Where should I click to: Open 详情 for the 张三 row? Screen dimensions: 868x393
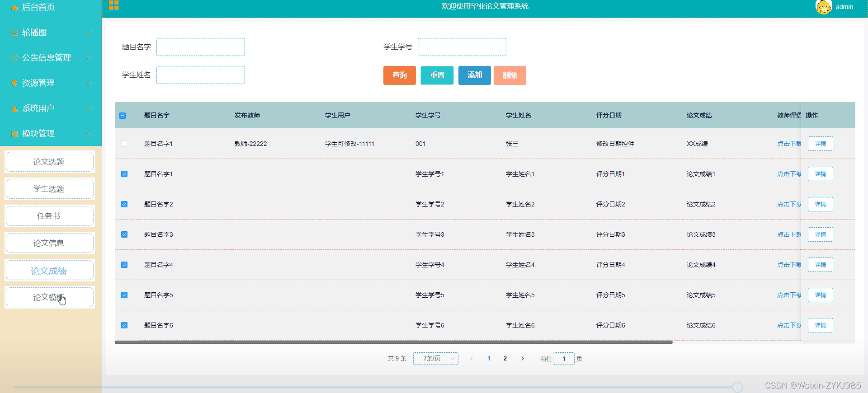tap(821, 144)
